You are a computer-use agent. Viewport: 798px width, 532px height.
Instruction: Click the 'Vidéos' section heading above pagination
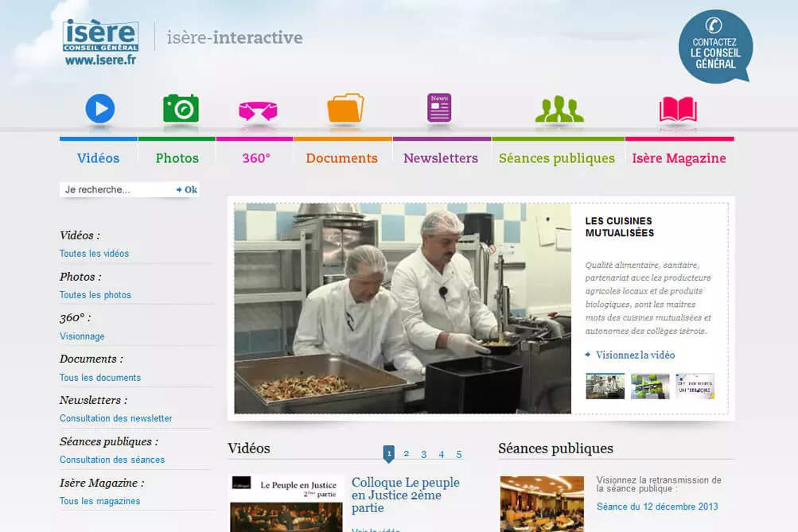click(249, 448)
